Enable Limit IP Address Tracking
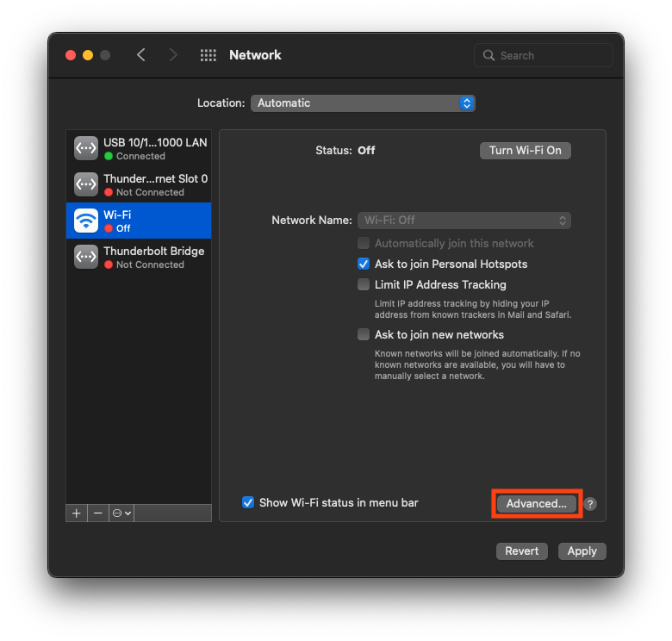 364,285
